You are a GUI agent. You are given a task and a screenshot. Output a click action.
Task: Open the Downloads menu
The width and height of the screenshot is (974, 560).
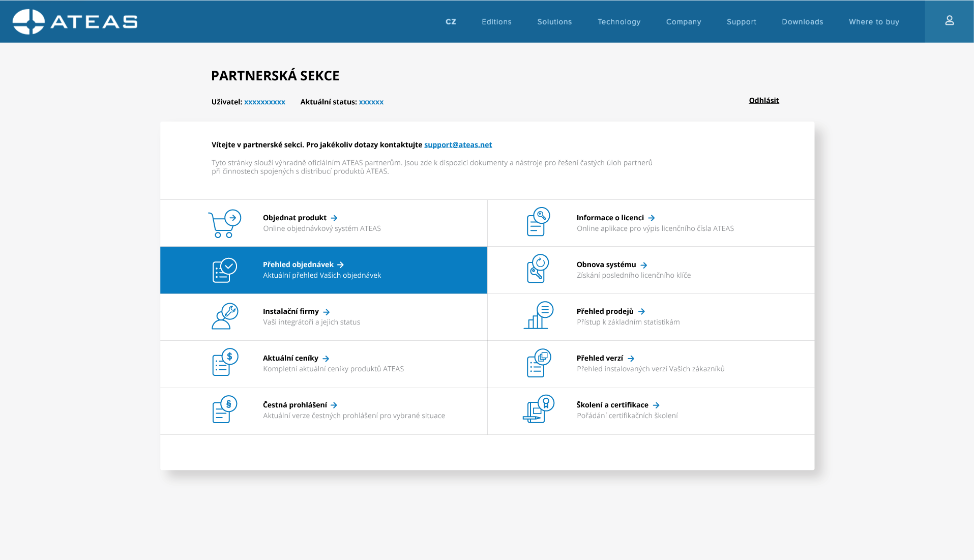coord(802,22)
